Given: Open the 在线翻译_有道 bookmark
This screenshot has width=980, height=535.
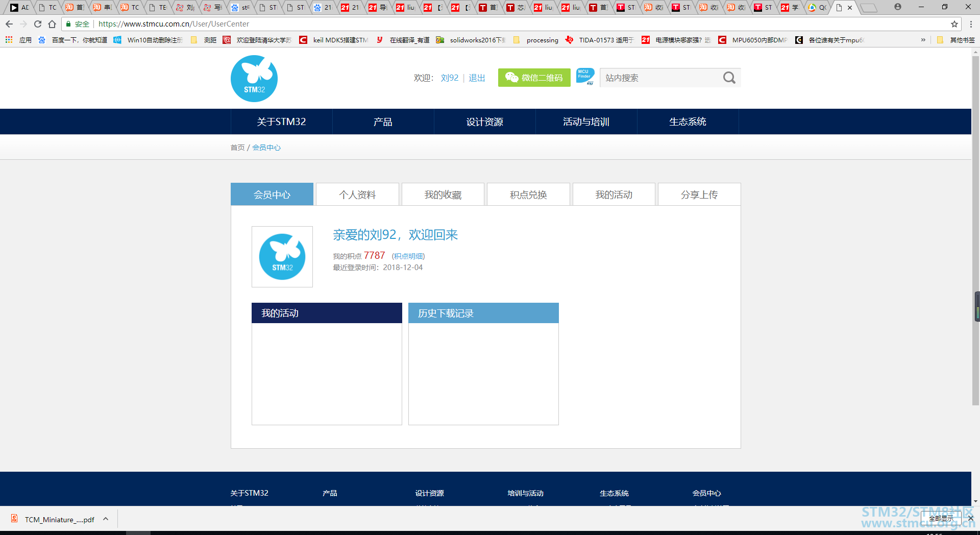Looking at the screenshot, I should 403,40.
